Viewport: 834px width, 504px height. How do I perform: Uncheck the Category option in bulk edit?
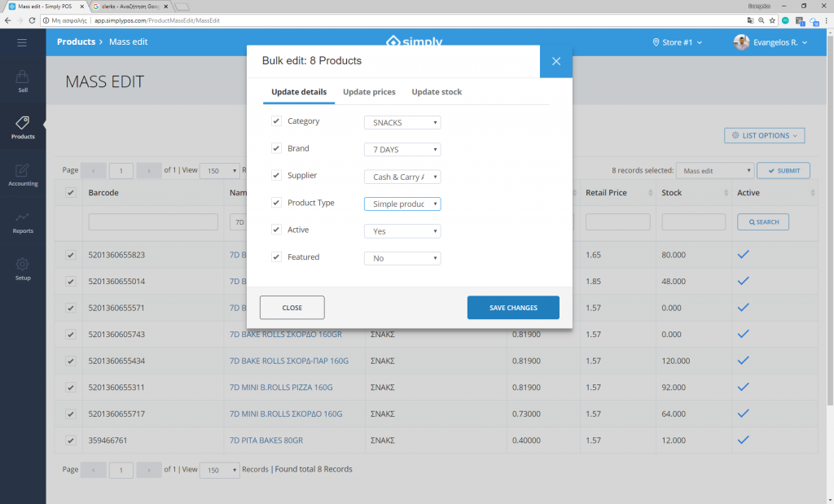point(275,120)
